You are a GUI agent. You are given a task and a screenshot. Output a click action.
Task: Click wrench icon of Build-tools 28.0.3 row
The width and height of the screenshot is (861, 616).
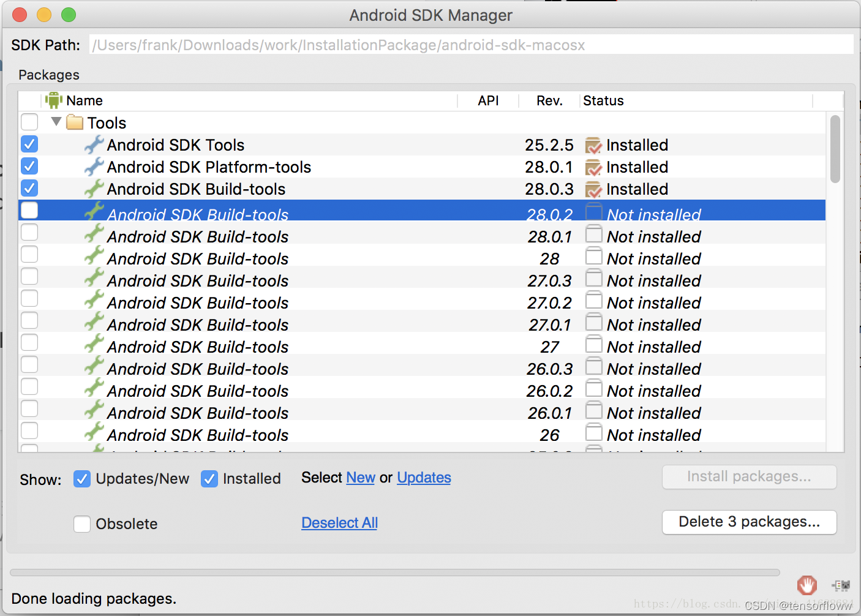click(94, 189)
